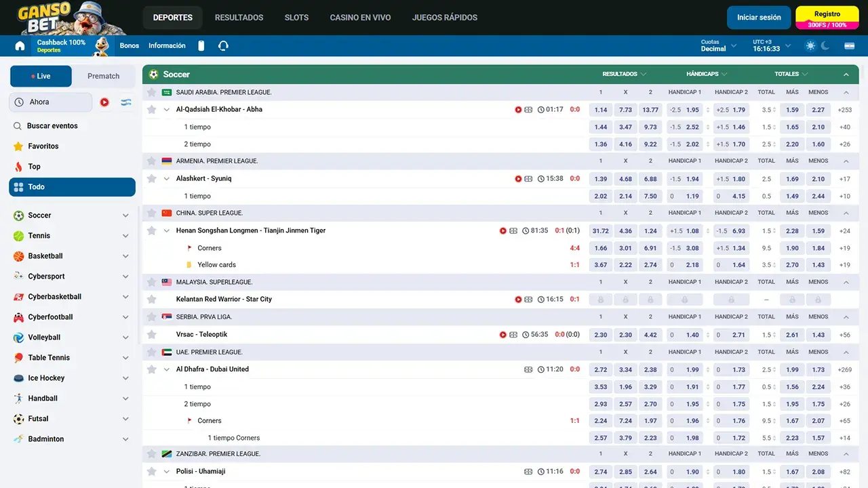Image resolution: width=868 pixels, height=488 pixels.
Task: Favorite the Vrsac - Teleoptik match
Action: tap(152, 334)
